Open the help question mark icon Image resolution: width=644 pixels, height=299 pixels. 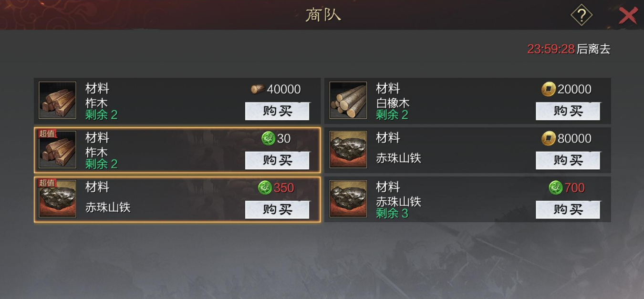(x=582, y=16)
